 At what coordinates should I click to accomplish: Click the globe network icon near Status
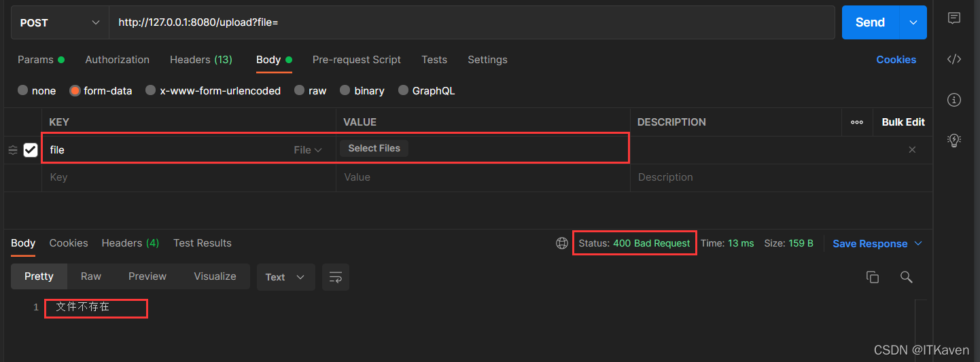click(x=562, y=243)
